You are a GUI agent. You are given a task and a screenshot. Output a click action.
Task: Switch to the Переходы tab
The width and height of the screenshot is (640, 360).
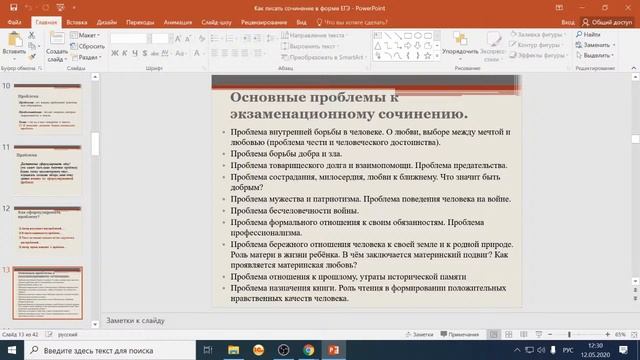(140, 22)
